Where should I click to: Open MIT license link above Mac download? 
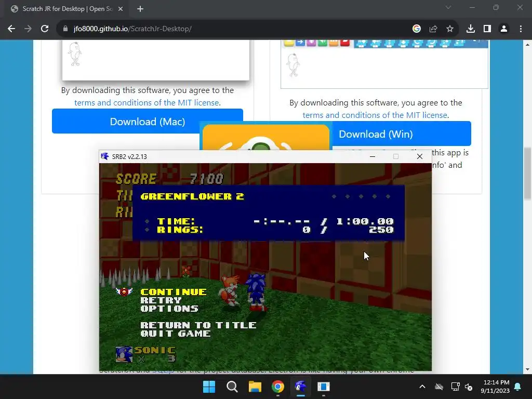(x=147, y=102)
